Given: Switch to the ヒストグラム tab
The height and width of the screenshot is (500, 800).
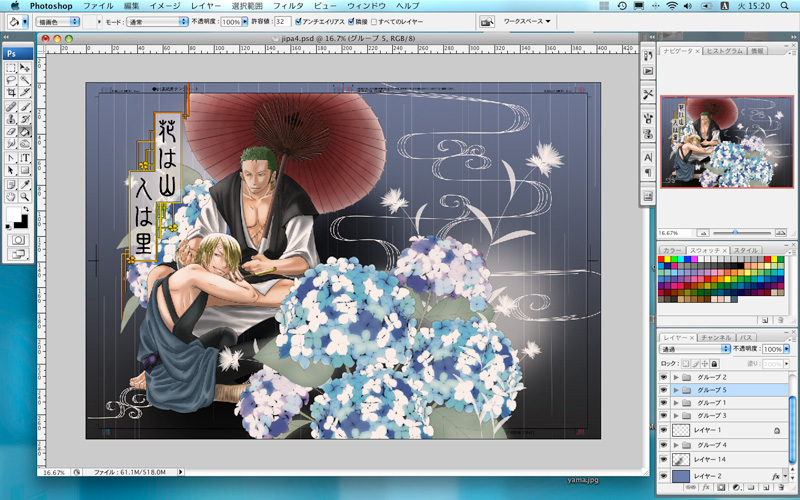Looking at the screenshot, I should point(724,51).
